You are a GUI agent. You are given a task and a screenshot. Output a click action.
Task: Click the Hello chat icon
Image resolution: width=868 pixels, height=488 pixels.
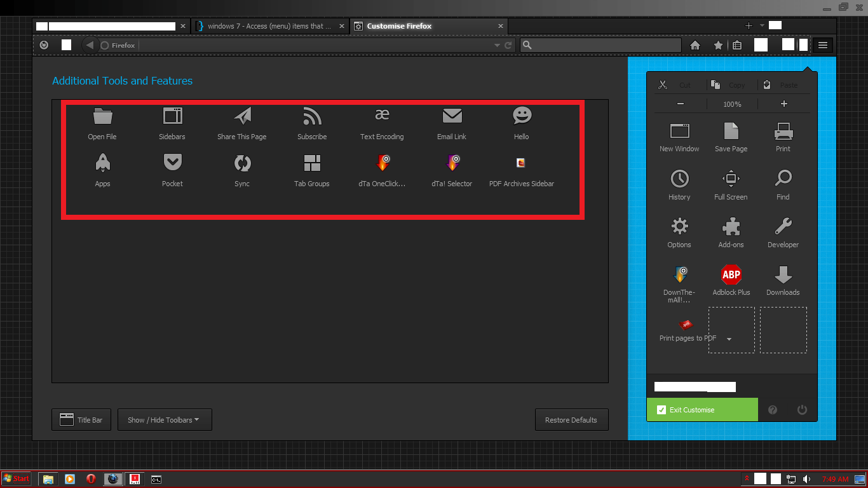coord(522,116)
